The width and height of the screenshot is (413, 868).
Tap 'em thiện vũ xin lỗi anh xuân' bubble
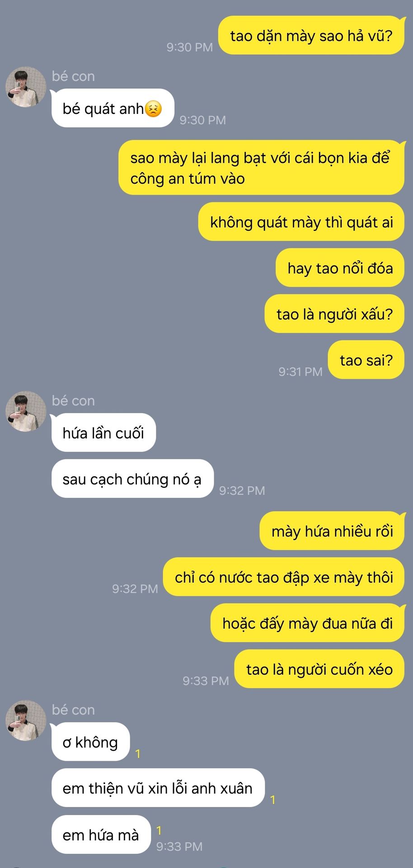click(158, 788)
